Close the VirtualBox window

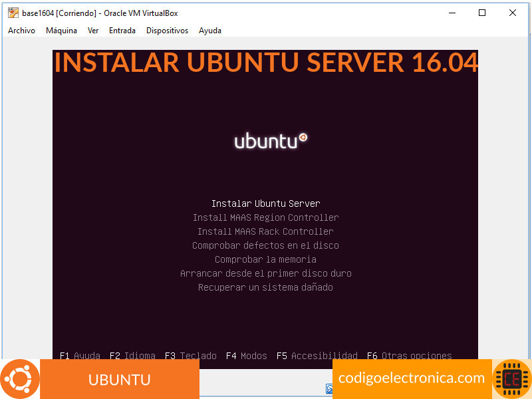click(513, 13)
